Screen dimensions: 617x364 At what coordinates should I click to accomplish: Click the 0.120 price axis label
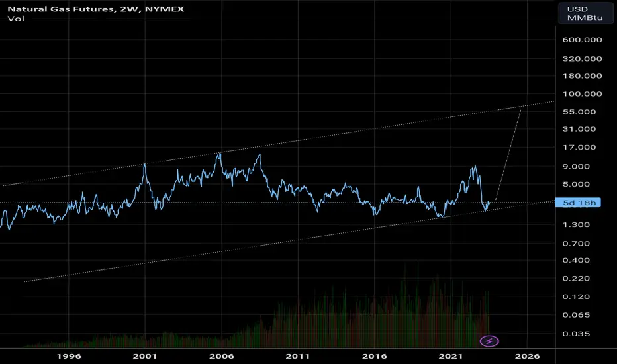pos(576,296)
